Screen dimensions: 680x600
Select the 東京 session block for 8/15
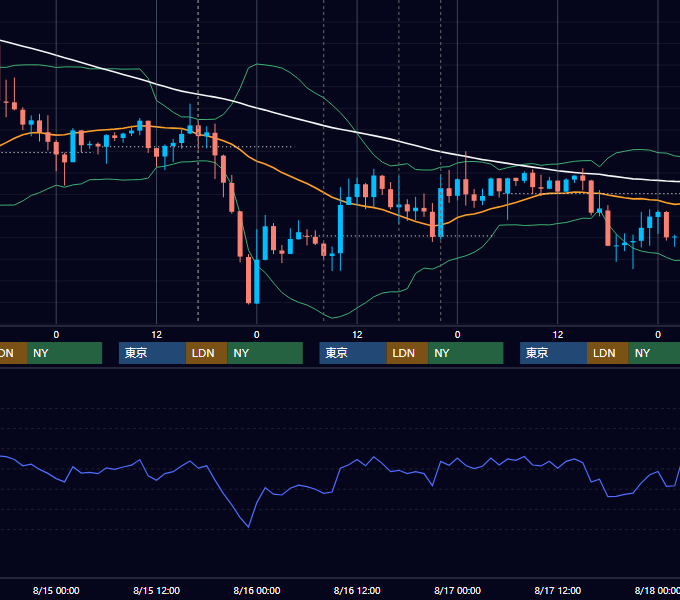point(152,353)
